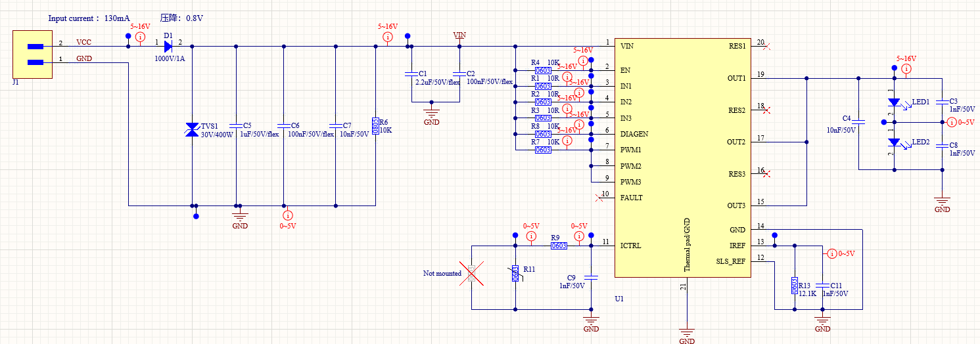Select the 0~5V marker between LED1 and LED2

tap(961, 122)
